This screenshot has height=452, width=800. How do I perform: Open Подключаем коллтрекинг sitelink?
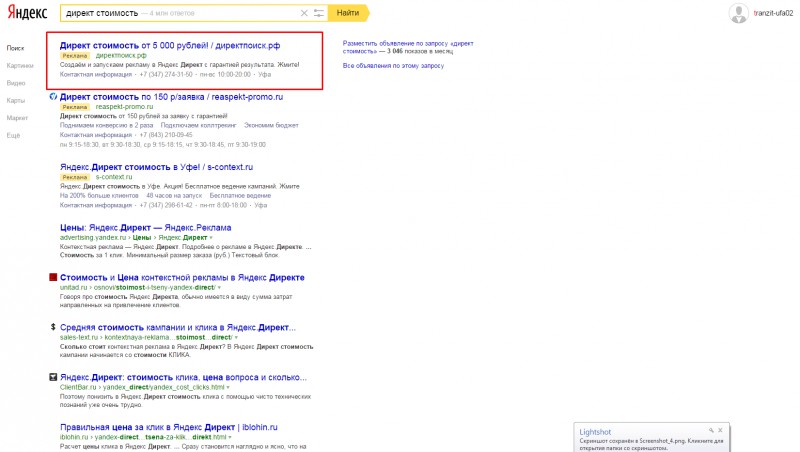click(198, 125)
